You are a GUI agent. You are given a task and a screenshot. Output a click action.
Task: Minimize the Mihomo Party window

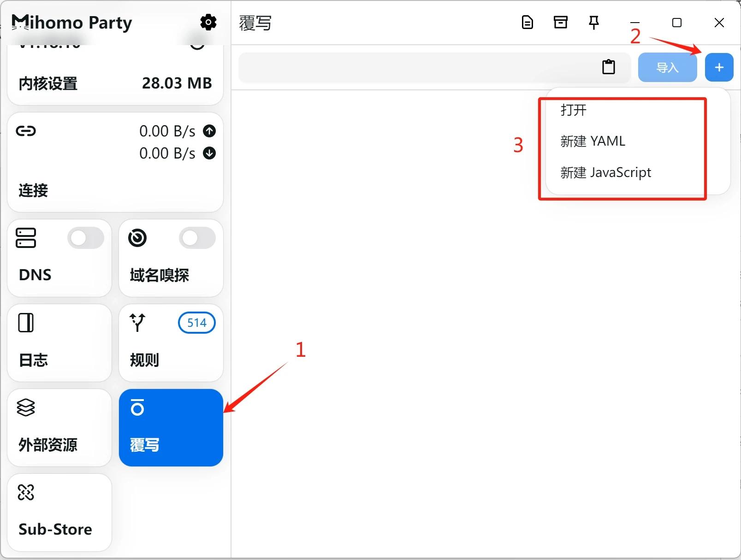[635, 23]
